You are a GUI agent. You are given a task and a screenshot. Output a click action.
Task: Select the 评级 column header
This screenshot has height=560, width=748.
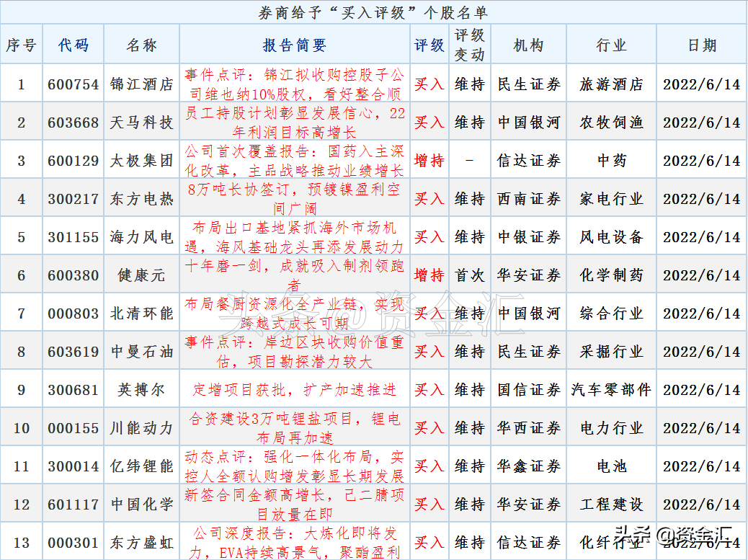[429, 45]
